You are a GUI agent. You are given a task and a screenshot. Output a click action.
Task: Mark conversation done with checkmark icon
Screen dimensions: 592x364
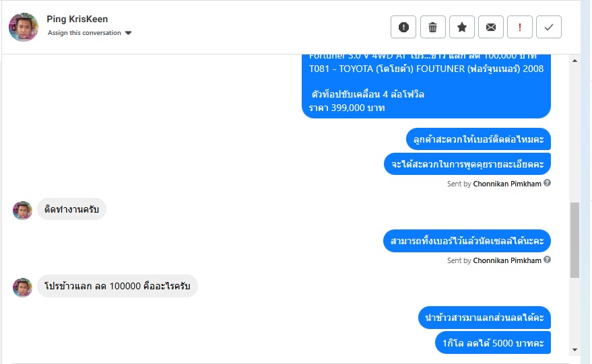coord(549,27)
